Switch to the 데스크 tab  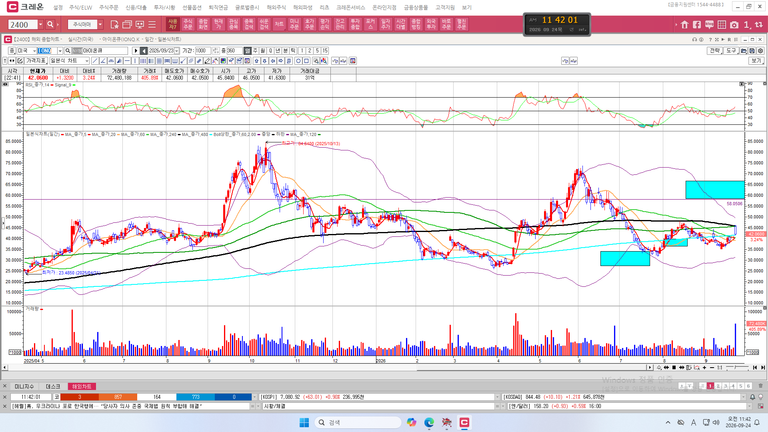click(x=52, y=386)
